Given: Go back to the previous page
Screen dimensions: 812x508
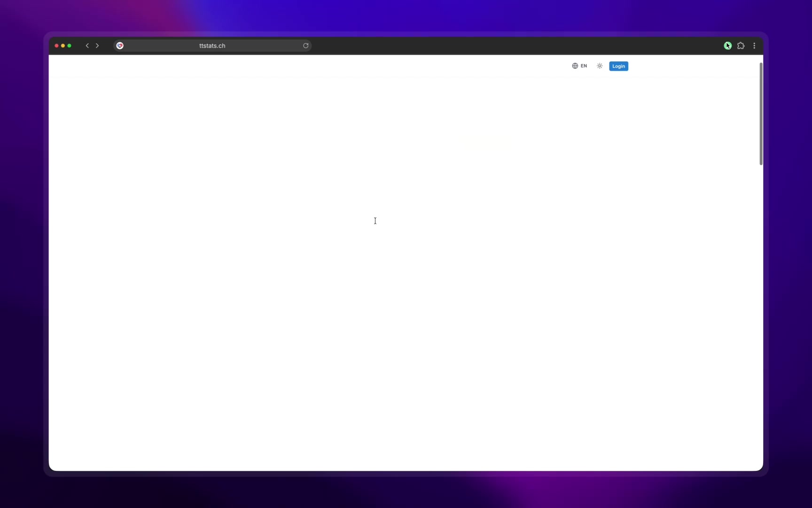Looking at the screenshot, I should tap(87, 46).
